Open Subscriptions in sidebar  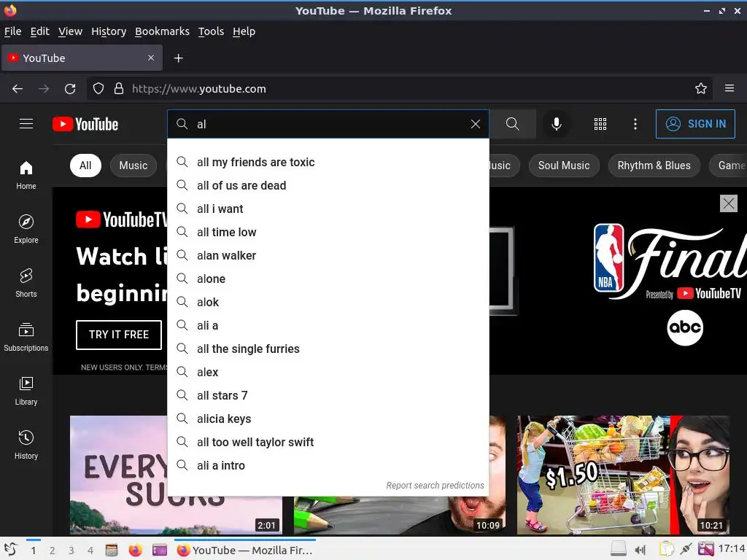pos(26,337)
